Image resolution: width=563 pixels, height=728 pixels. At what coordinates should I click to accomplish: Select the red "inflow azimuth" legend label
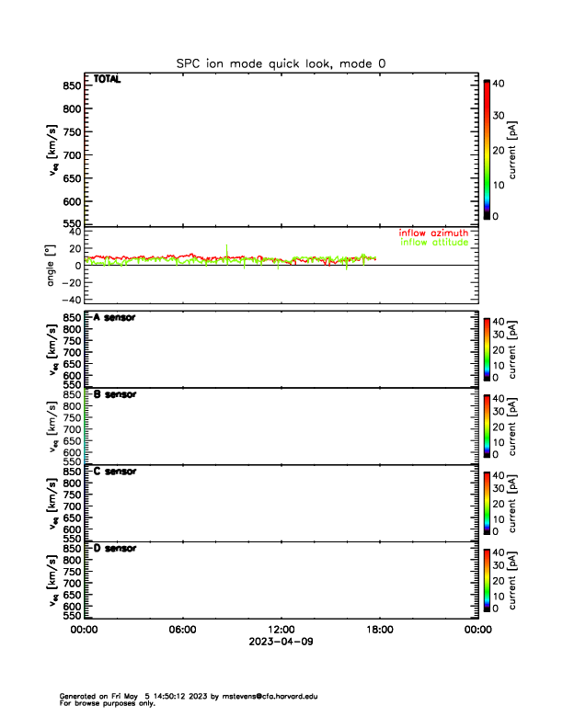(x=433, y=233)
